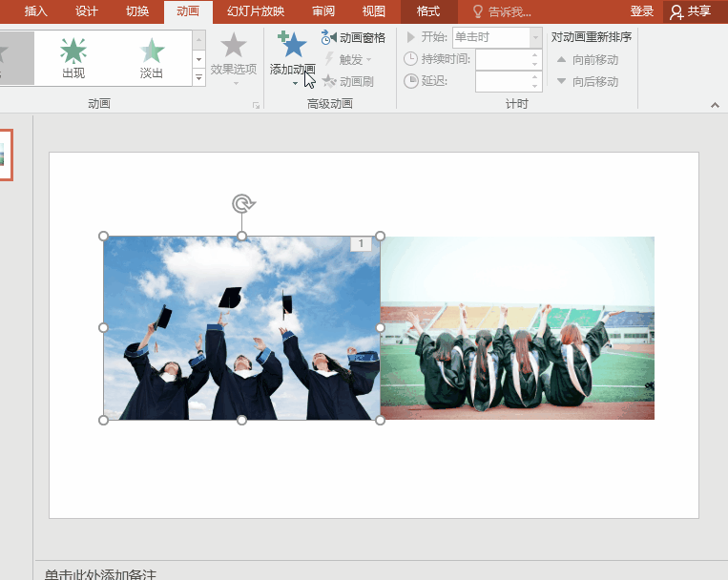This screenshot has height=580, width=728.
Task: Increase the 持续时间 duration value
Action: pyautogui.click(x=535, y=54)
